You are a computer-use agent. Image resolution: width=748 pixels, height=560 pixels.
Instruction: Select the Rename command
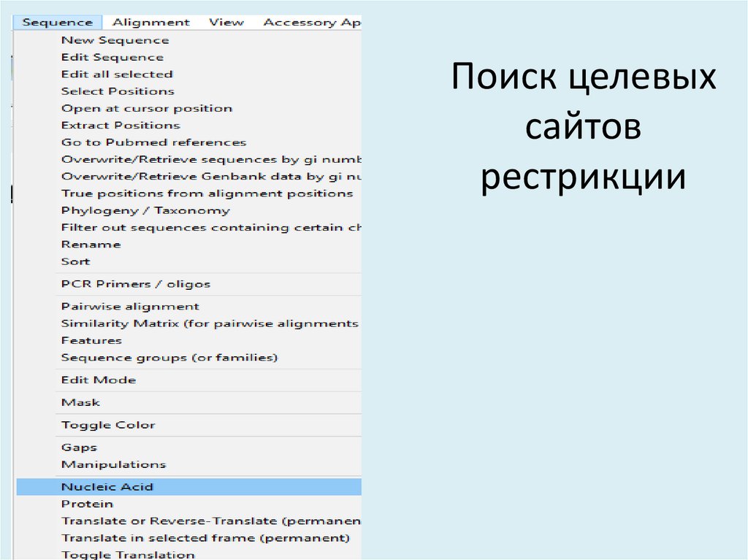[x=91, y=244]
